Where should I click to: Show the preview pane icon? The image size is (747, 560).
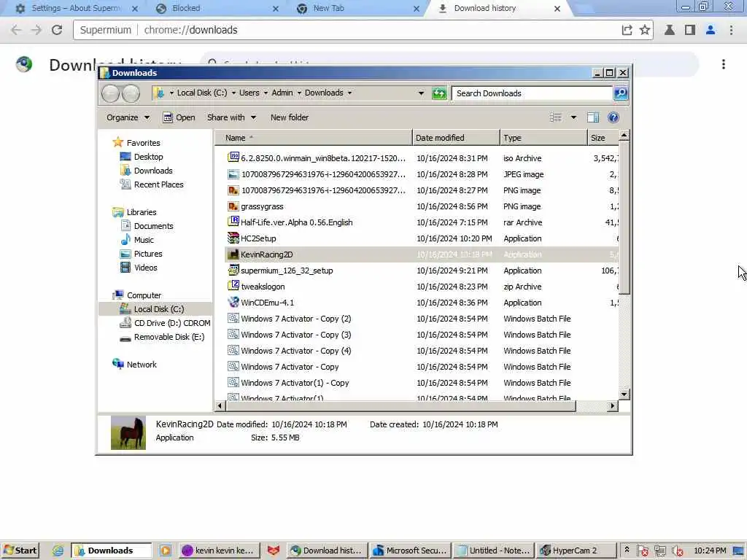pos(592,117)
